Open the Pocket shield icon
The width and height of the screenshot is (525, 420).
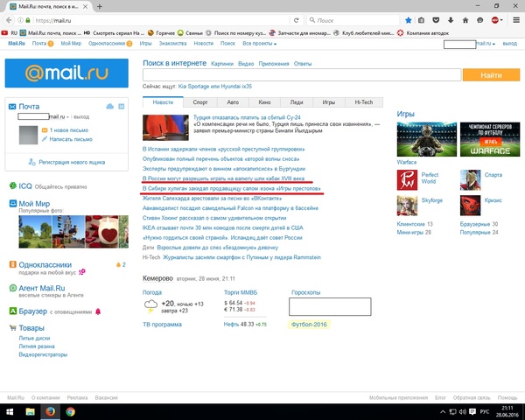point(436,20)
